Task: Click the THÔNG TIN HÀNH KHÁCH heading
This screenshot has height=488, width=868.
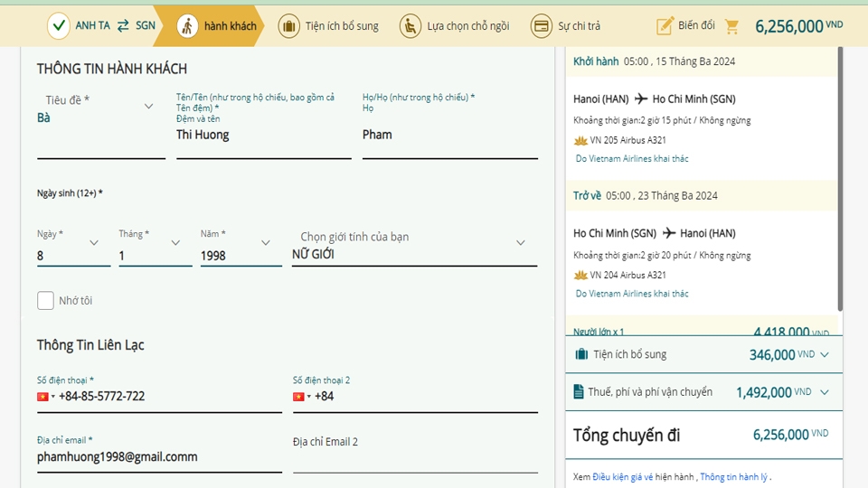Action: pos(112,69)
